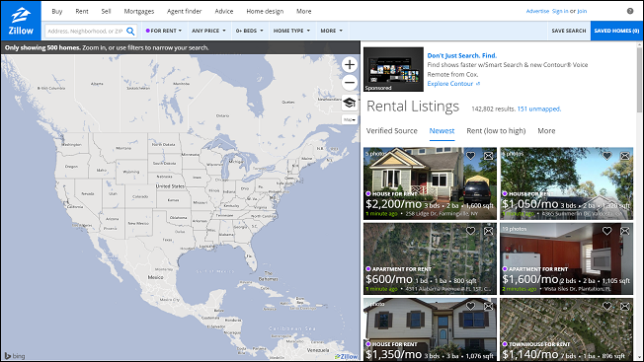Open the More filters dropdown
644x362 pixels.
point(332,31)
